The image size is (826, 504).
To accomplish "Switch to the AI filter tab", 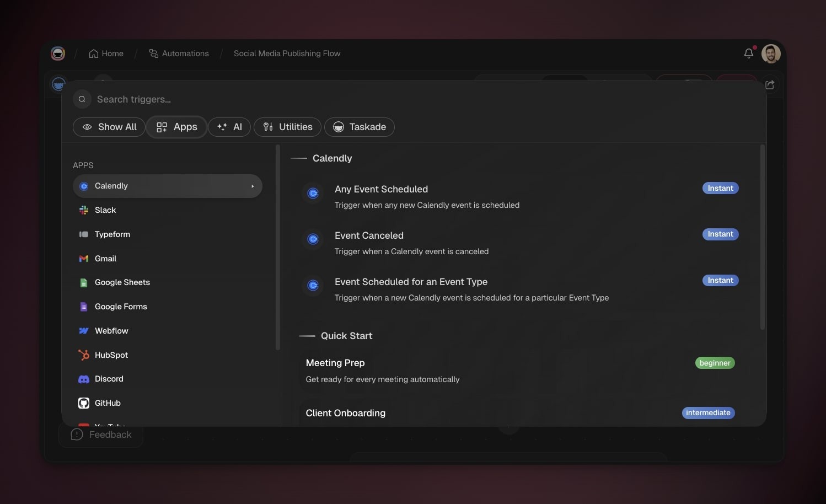I will (x=229, y=127).
